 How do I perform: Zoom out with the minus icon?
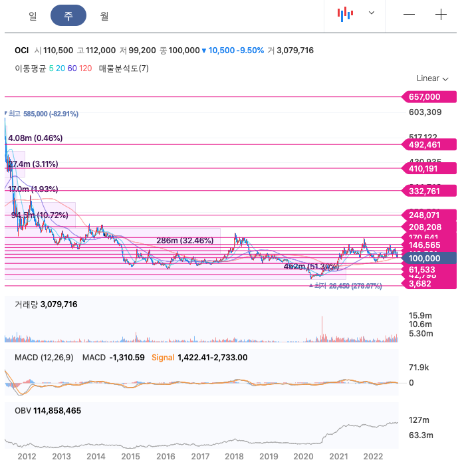coord(409,14)
